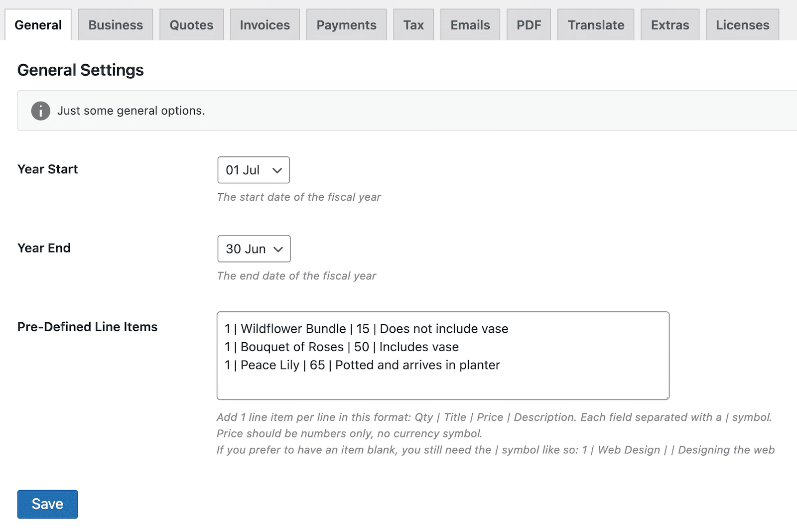797x532 pixels.
Task: Grab the textarea resize handle corner
Action: (666, 397)
